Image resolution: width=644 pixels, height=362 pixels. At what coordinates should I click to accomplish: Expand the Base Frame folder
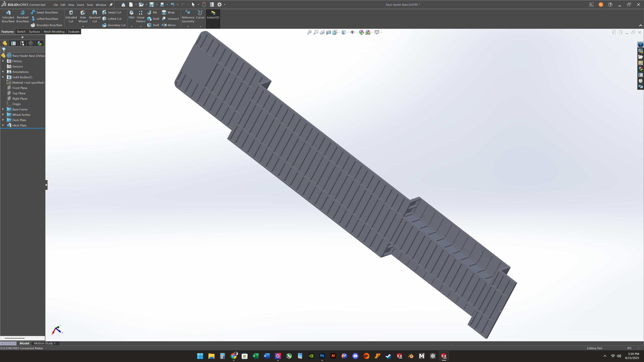3,109
